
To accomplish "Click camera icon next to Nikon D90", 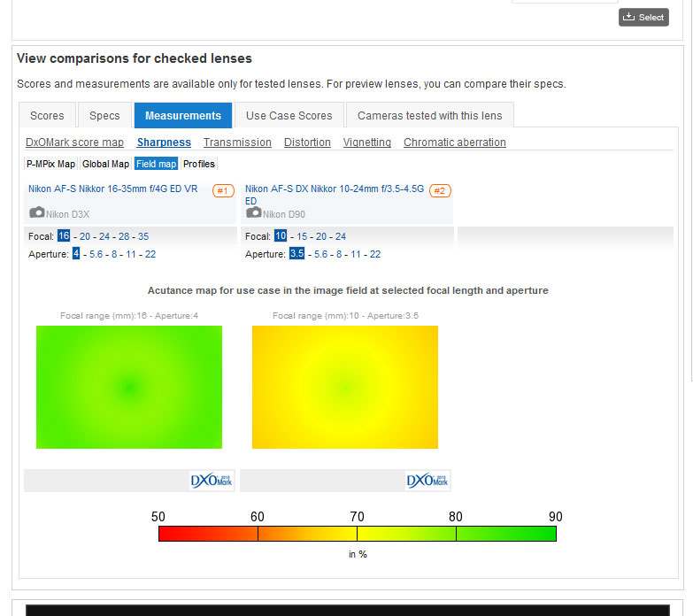I will pyautogui.click(x=254, y=212).
